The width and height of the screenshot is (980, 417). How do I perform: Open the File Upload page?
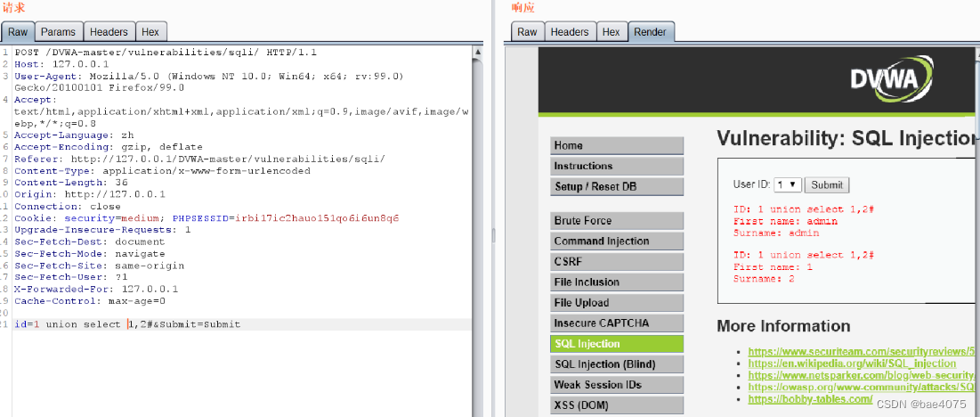(617, 303)
